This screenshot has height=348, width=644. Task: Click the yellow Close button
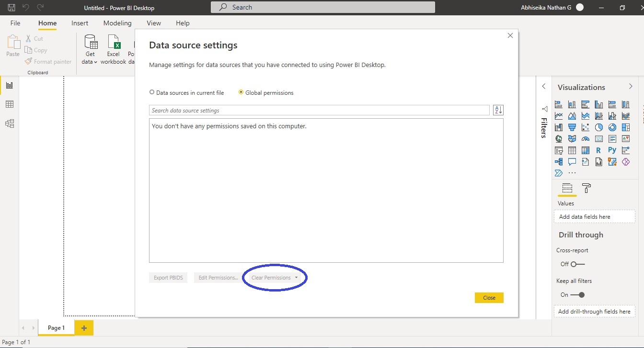[x=489, y=298]
